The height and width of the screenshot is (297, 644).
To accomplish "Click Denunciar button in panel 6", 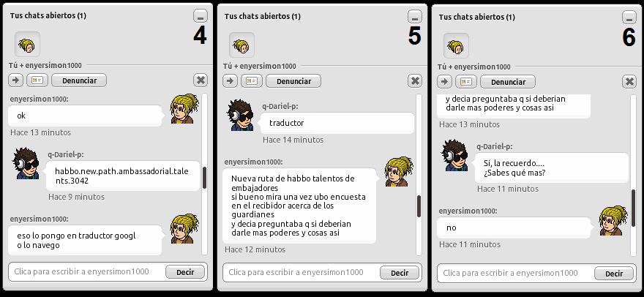I will pos(508,82).
